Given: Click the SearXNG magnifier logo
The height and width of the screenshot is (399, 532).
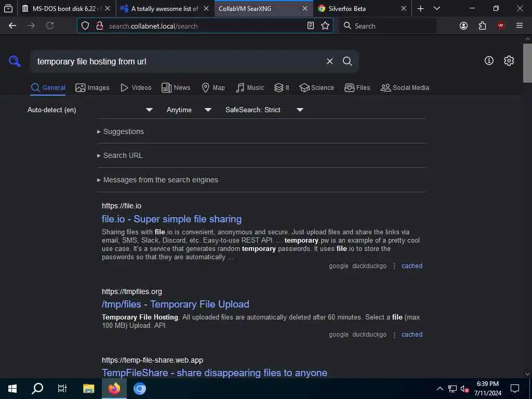Looking at the screenshot, I should [15, 61].
